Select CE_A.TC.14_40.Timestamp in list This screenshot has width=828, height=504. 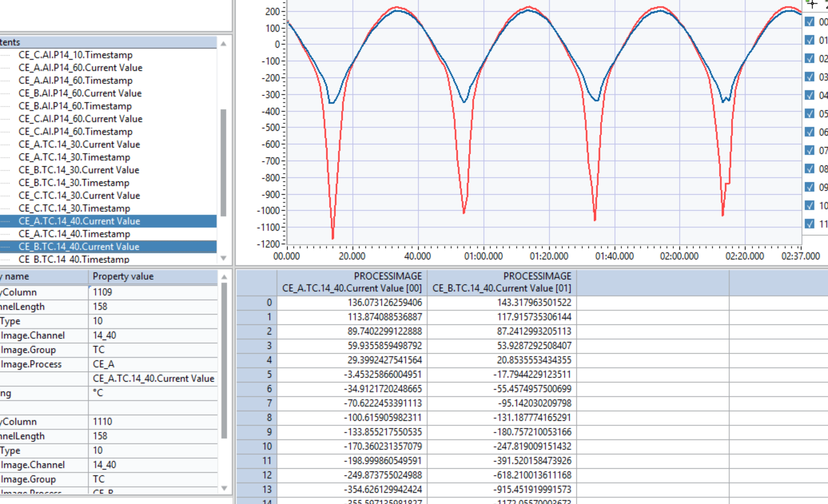coord(74,234)
